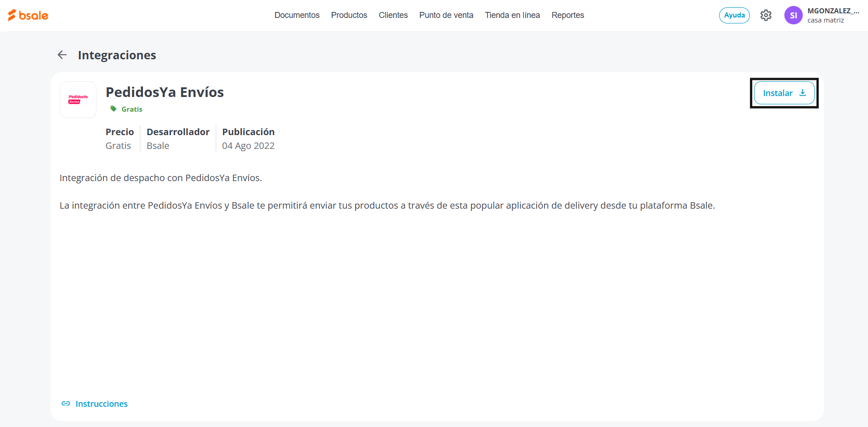Viewport: 868px width, 427px height.
Task: Click 'Integración de despacho con PedidosYa Envíos' text
Action: tap(161, 178)
